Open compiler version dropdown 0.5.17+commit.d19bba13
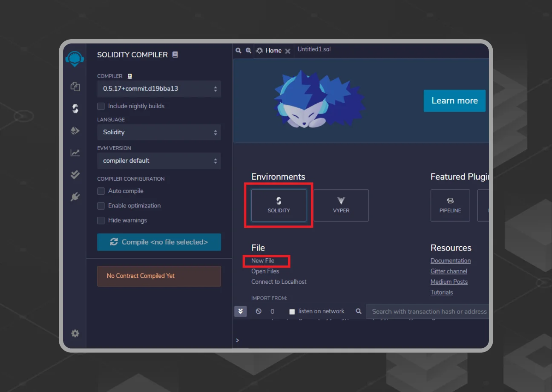Image resolution: width=552 pixels, height=392 pixels. (x=159, y=89)
